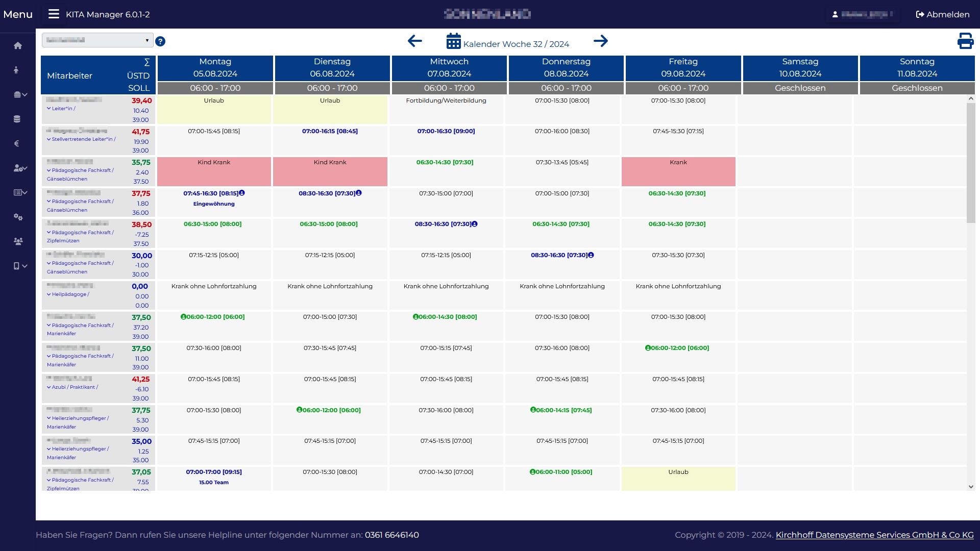Open the facility selection dropdown
980x551 pixels.
pyautogui.click(x=97, y=40)
